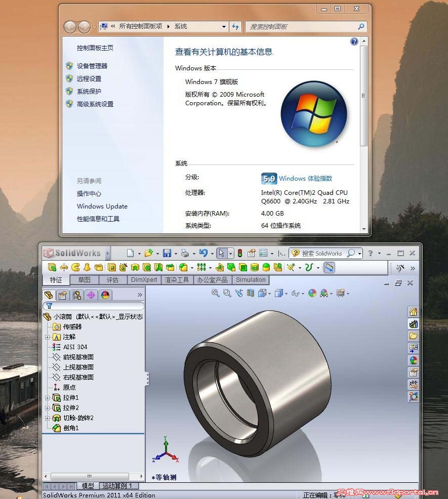Expand the 注解 tree node
Image resolution: width=448 pixels, height=499 pixels.
pos(48,337)
